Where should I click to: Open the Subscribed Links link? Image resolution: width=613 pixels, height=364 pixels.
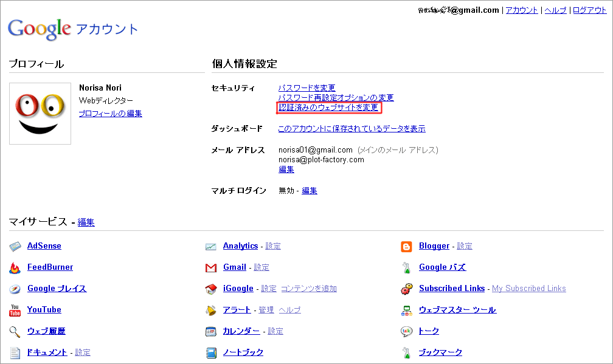(x=452, y=288)
